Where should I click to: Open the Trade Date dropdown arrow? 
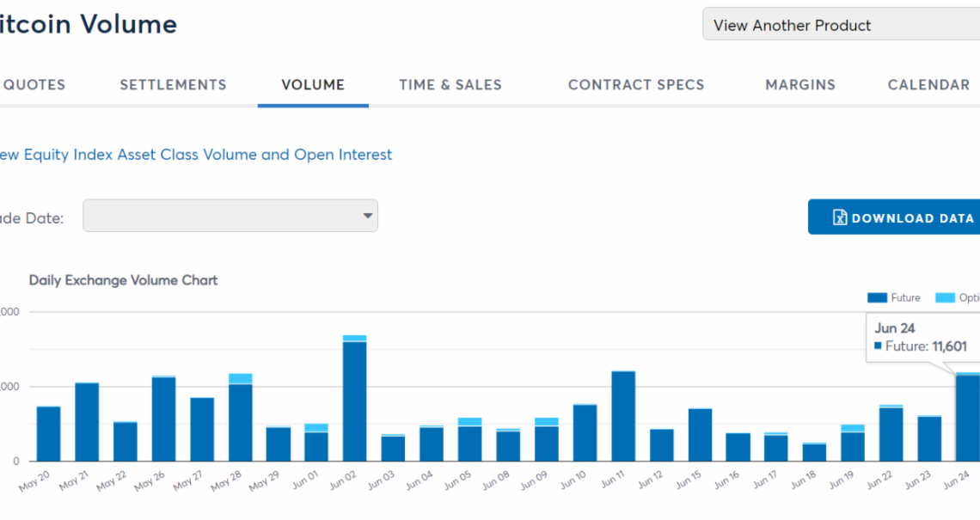(x=368, y=216)
